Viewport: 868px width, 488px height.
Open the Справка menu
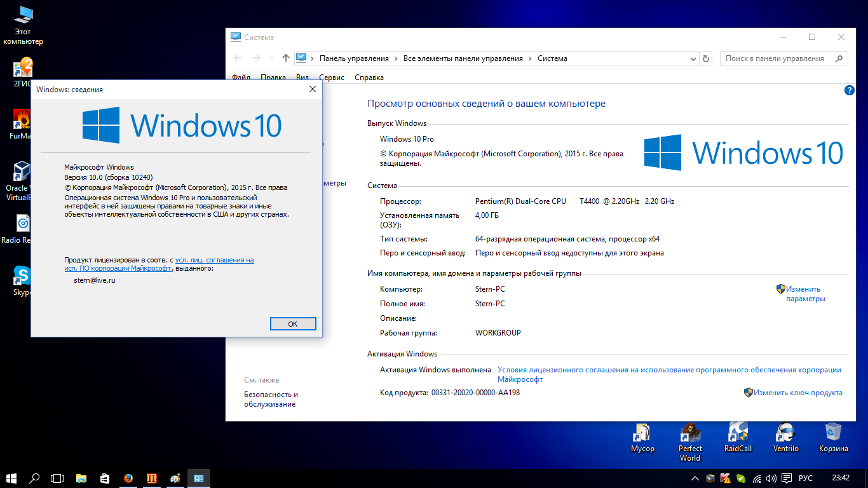click(x=369, y=78)
